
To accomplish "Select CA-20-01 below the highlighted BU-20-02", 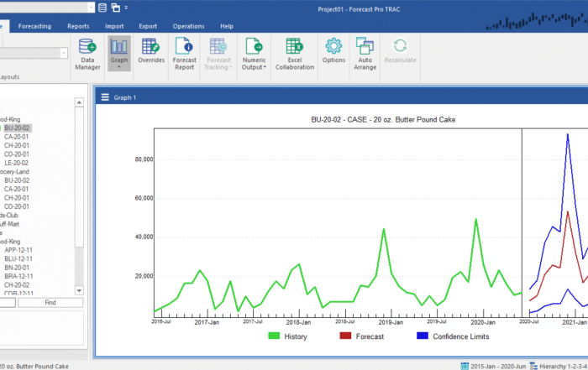I will point(17,137).
